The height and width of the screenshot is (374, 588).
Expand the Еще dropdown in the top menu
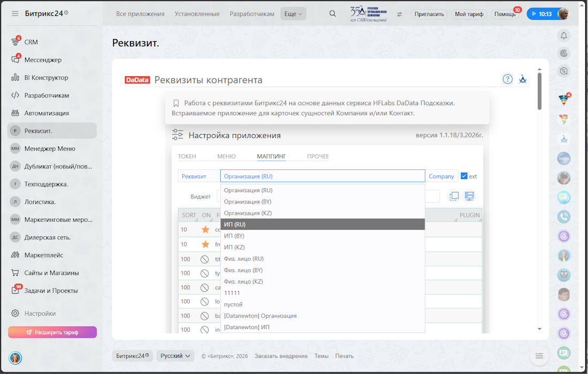[x=293, y=14]
